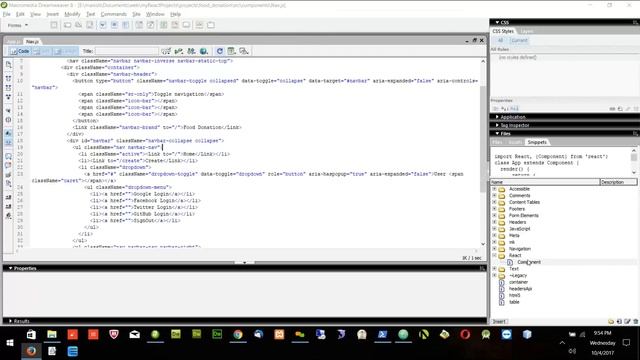
Task: Click the document Title input field
Action: coord(127,51)
